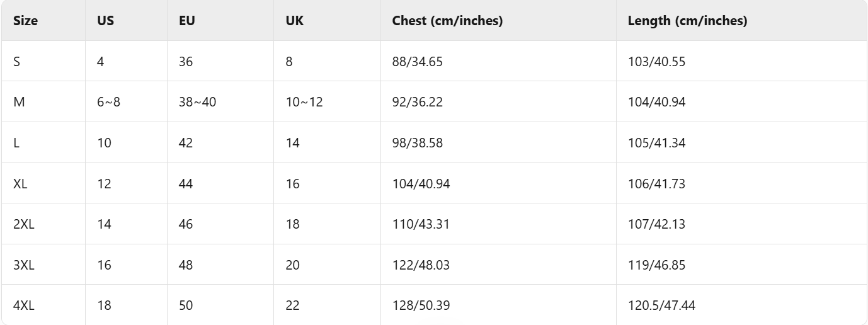The image size is (868, 325).
Task: Select US size 6~8 cell
Action: 108,102
